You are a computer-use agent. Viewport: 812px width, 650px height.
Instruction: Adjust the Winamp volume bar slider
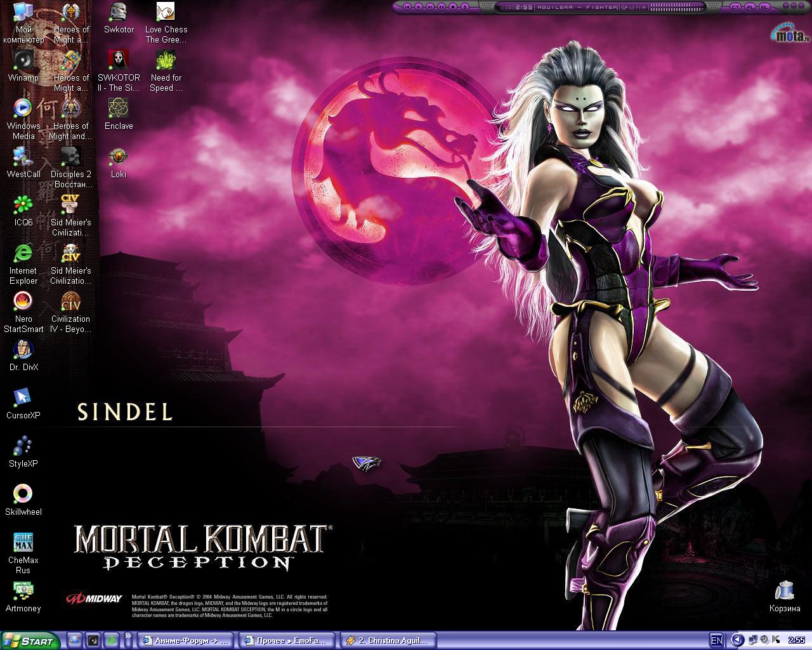point(676,7)
